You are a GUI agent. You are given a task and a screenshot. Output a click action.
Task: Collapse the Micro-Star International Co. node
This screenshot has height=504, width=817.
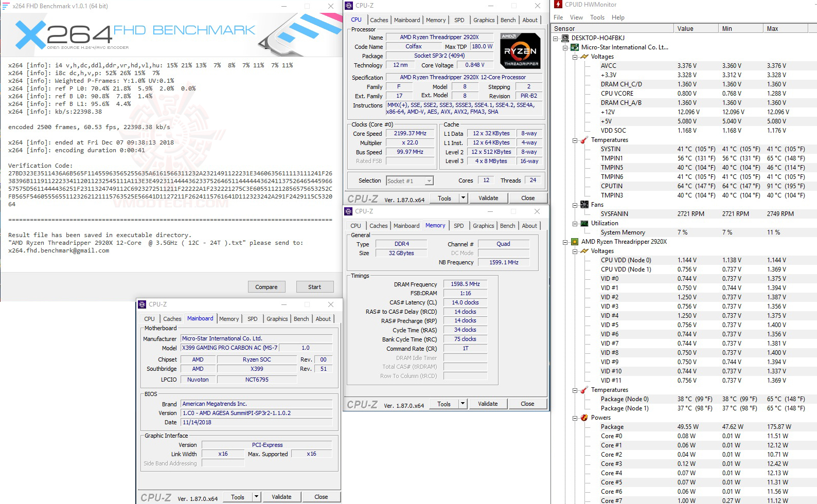pos(565,47)
